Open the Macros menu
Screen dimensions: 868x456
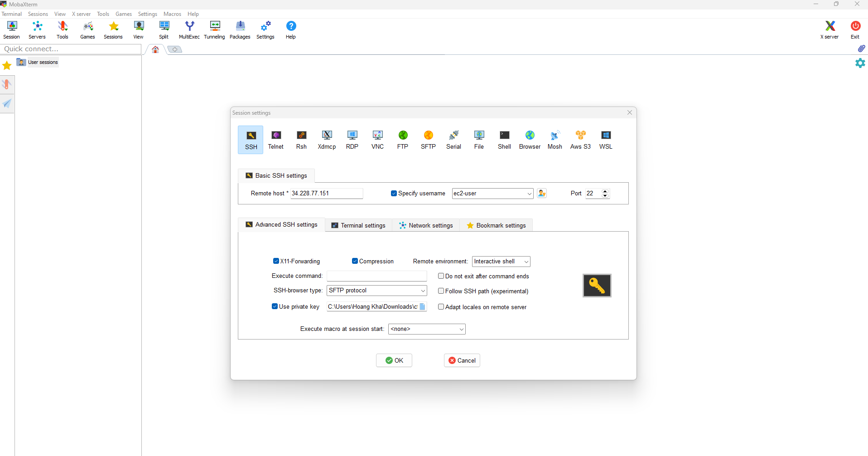172,14
